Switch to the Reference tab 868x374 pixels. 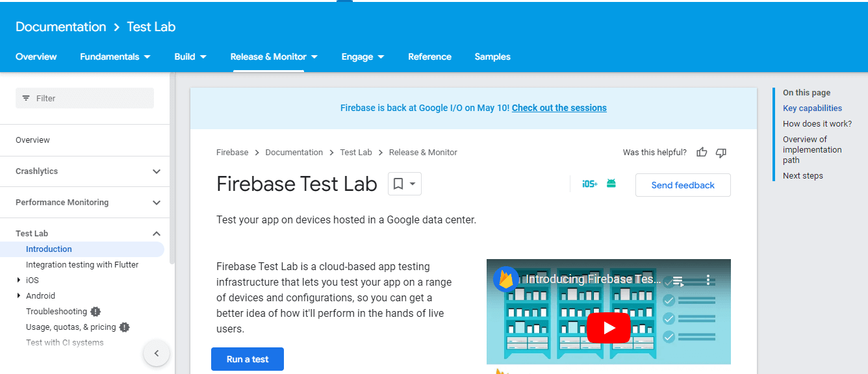429,56
